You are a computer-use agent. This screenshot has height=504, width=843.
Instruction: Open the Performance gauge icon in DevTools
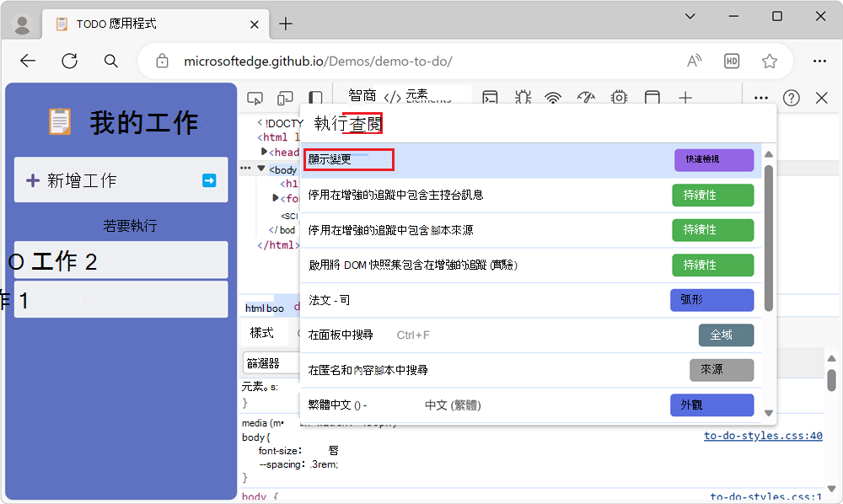click(x=586, y=98)
